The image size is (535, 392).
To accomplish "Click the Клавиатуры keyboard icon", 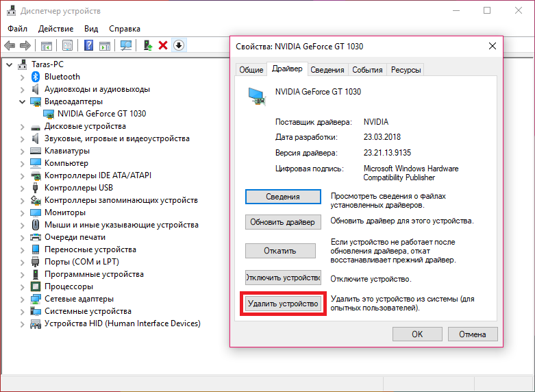I will pos(36,151).
